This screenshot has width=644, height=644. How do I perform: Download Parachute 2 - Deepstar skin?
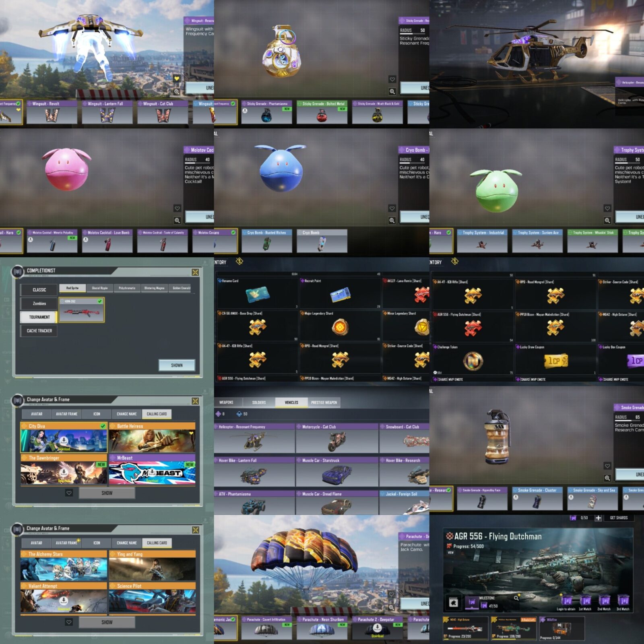377,628
